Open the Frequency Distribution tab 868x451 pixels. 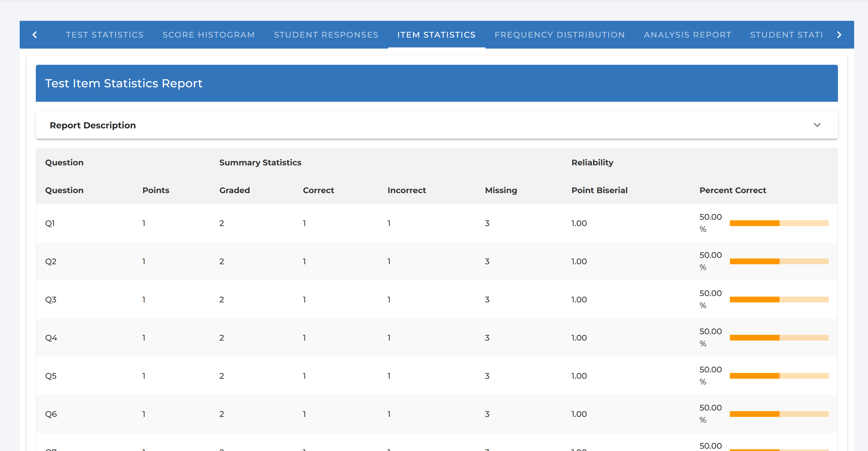click(559, 35)
